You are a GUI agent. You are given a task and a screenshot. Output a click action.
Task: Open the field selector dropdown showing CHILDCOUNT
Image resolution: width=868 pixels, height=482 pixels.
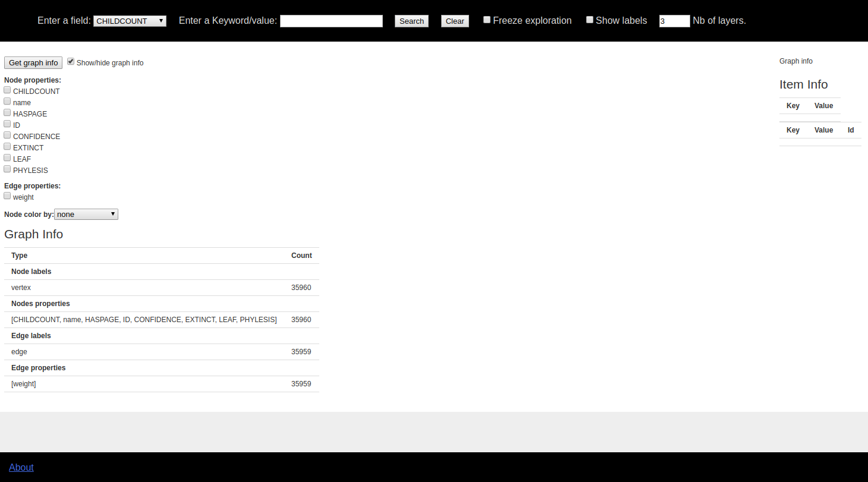pos(130,21)
